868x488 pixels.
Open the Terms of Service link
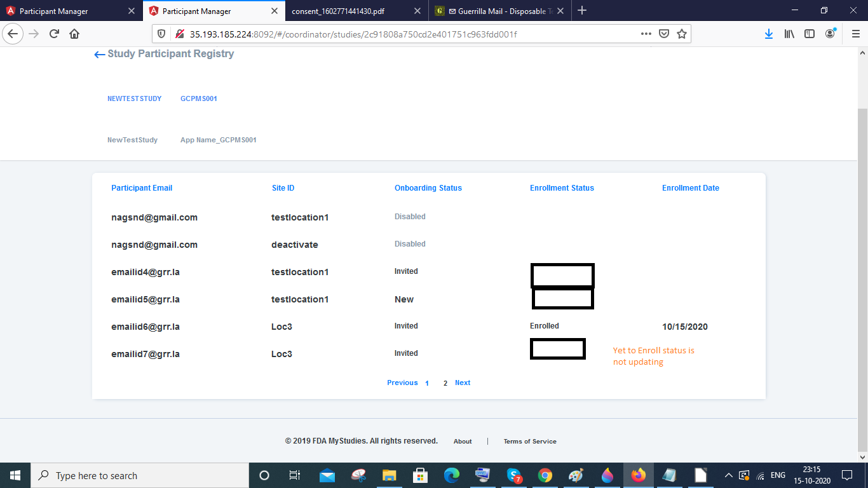click(x=529, y=441)
